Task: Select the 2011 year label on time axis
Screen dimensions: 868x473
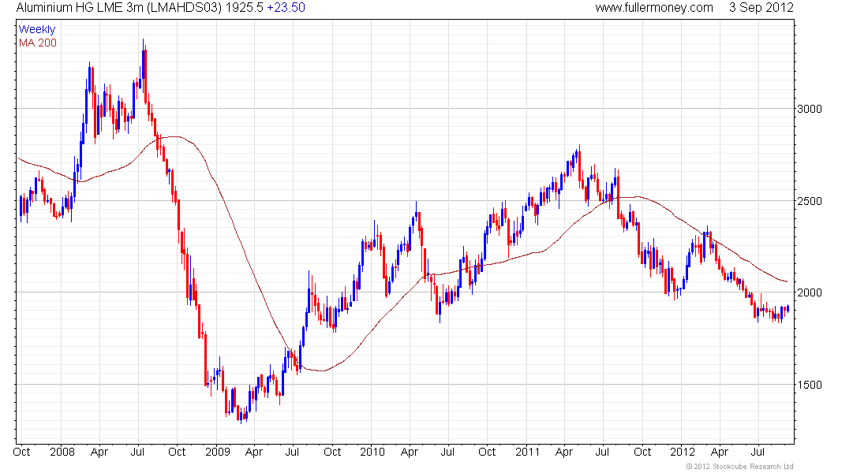Action: pos(527,452)
